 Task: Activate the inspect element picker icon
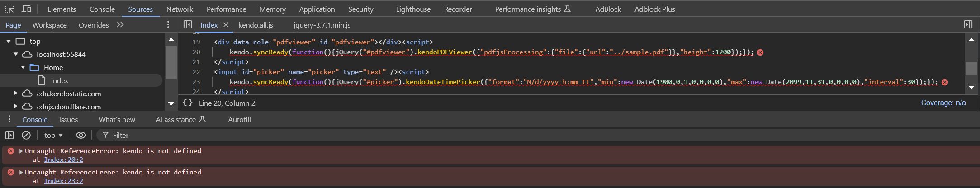[9, 9]
